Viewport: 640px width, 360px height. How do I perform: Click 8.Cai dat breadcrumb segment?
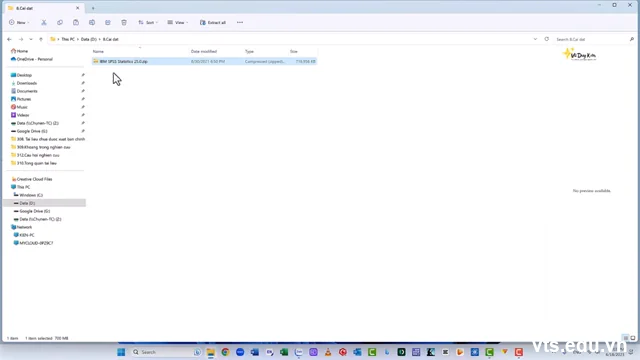(x=111, y=39)
